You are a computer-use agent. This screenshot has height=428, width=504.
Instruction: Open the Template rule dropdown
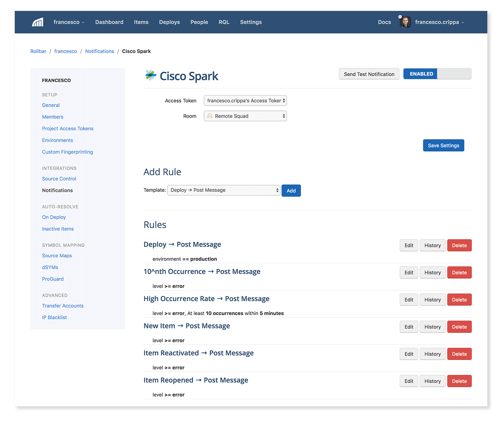click(224, 190)
